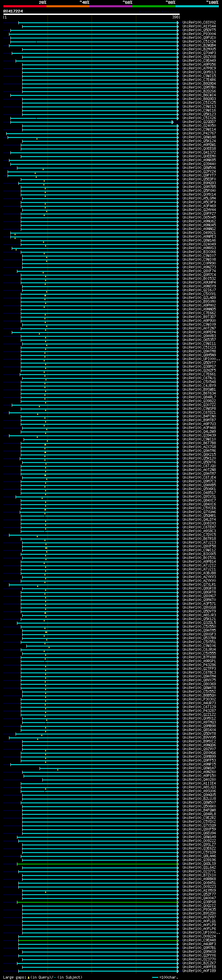Click the alignment bar for UniRef100_P42767
This screenshot has width=222, height=980.
pyautogui.click(x=92, y=133)
